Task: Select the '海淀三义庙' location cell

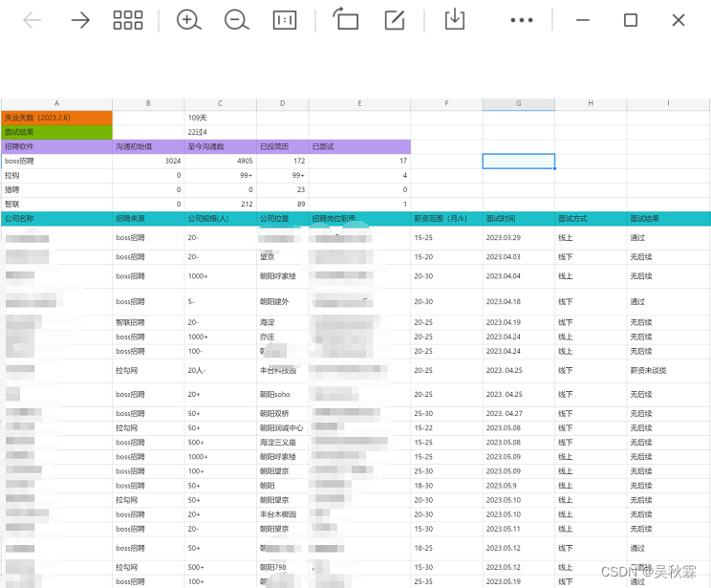Action: point(283,443)
